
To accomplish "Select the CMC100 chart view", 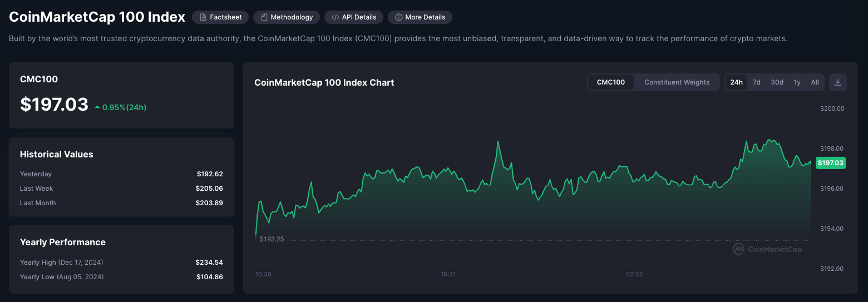I will click(x=610, y=82).
